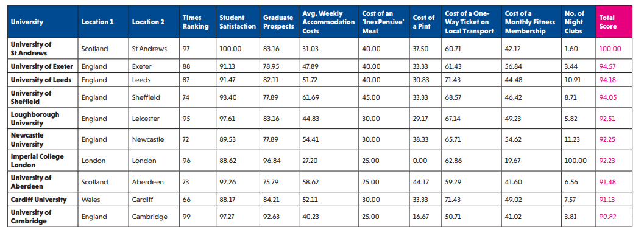Viewport: 644px width, 227px height.
Task: Click the Graduate Prospects header
Action: coord(279,22)
